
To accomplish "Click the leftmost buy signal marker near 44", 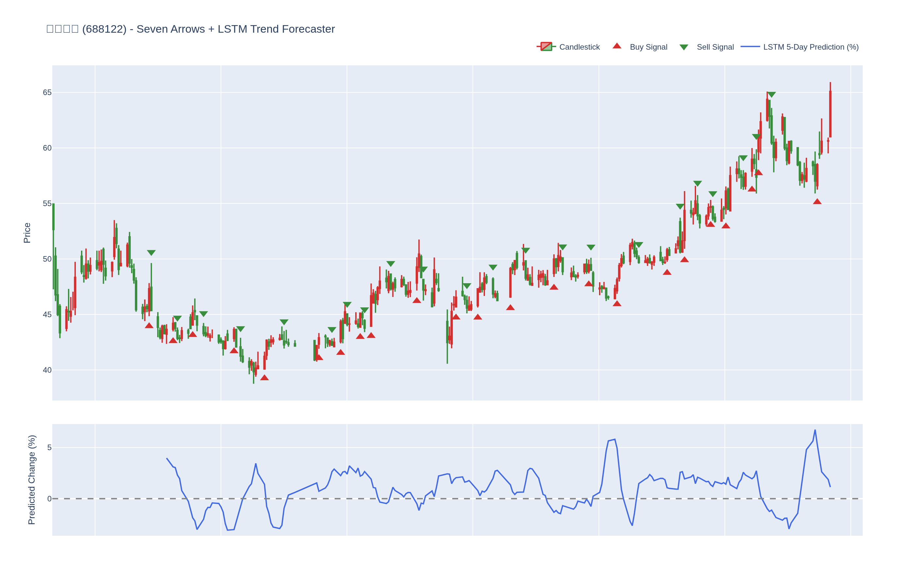I will point(149,326).
